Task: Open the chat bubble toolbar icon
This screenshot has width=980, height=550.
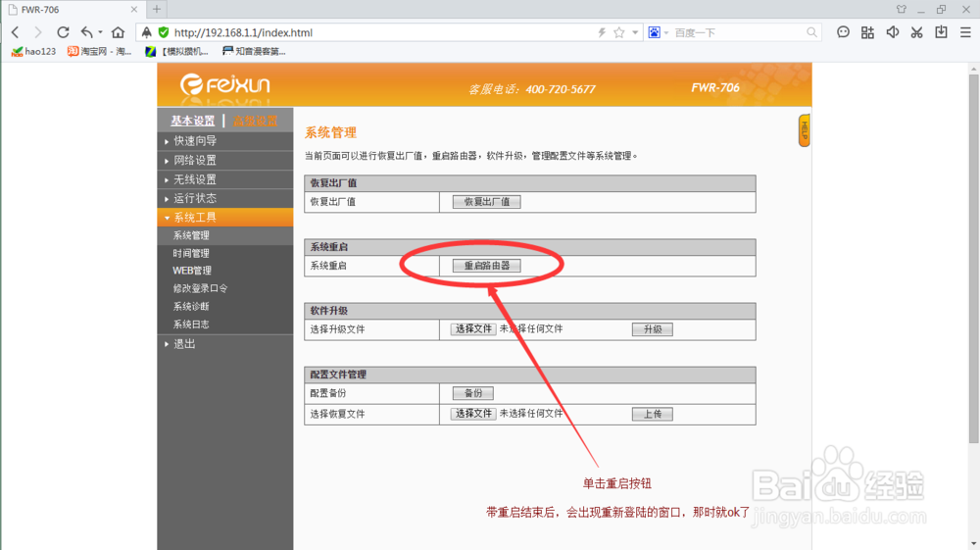Action: pyautogui.click(x=843, y=32)
